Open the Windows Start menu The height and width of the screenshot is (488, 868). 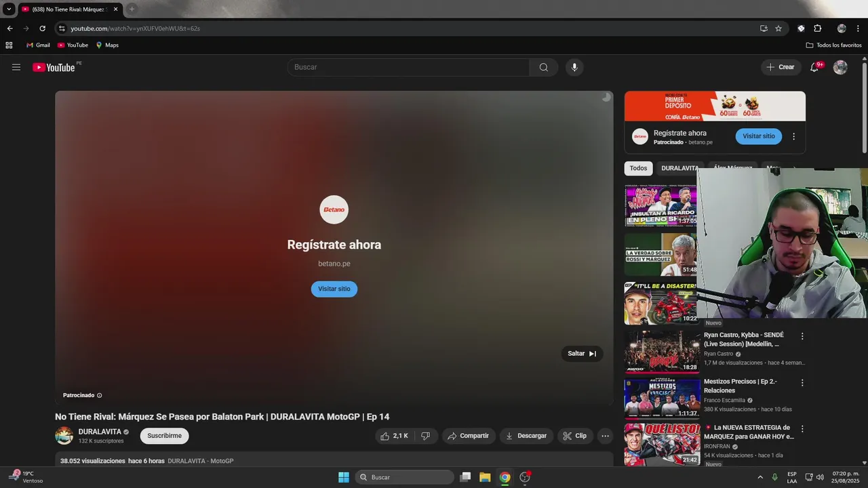click(344, 477)
